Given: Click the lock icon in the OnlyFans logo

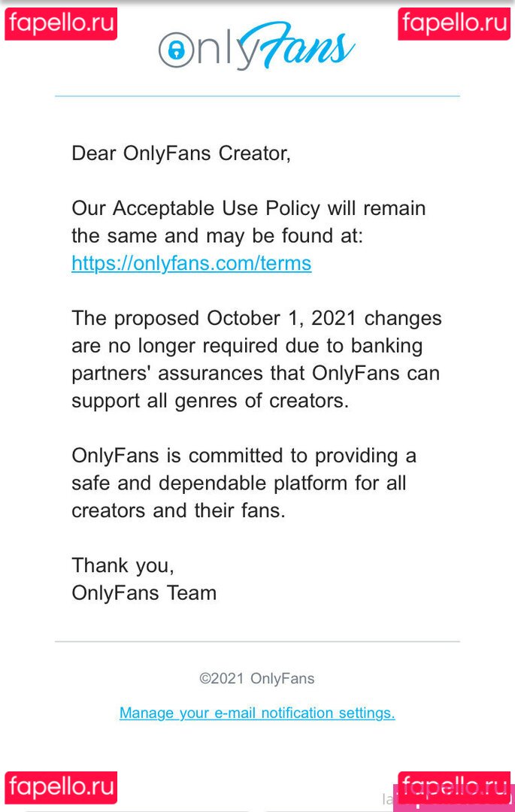Looking at the screenshot, I should coord(176,50).
